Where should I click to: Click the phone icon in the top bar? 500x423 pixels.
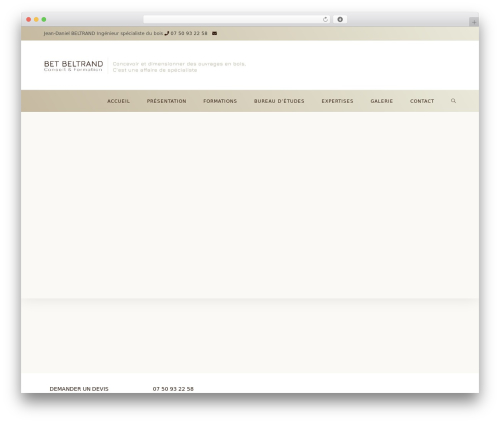click(x=167, y=33)
